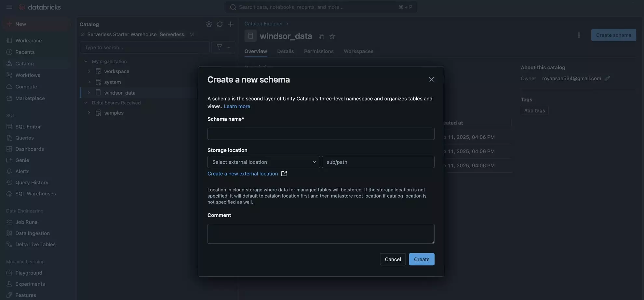Open the kebab menu beside Create schema
The height and width of the screenshot is (300, 644).
(579, 35)
